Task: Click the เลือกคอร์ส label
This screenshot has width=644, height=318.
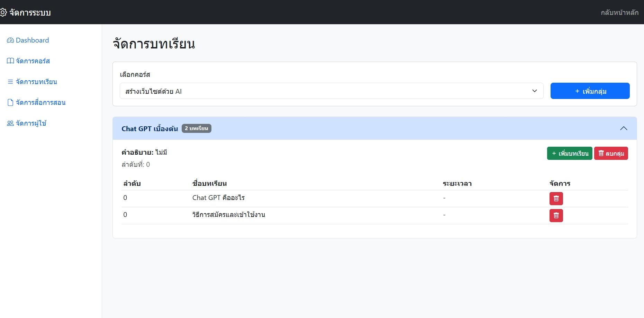Action: pyautogui.click(x=135, y=74)
